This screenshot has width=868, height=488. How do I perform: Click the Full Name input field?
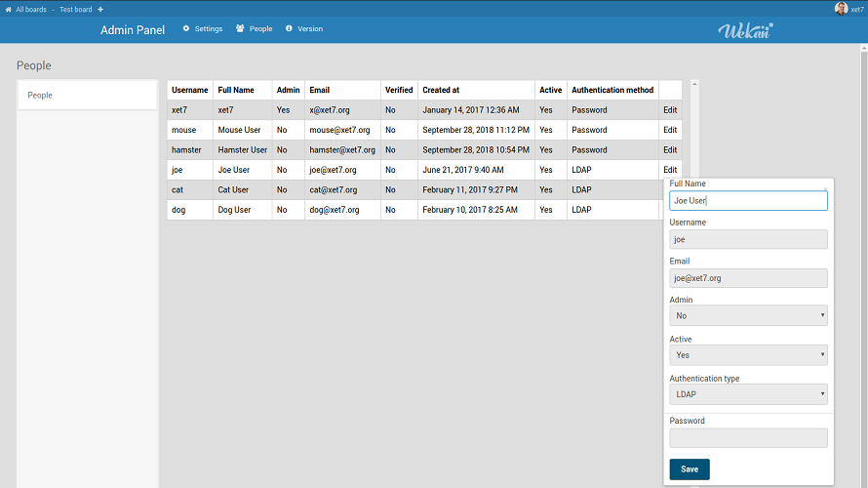(x=748, y=200)
